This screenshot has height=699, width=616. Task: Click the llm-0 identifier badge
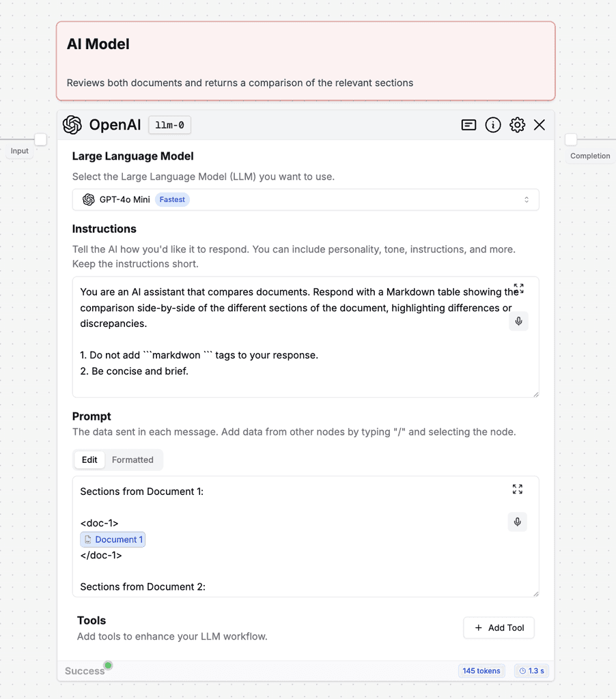169,125
